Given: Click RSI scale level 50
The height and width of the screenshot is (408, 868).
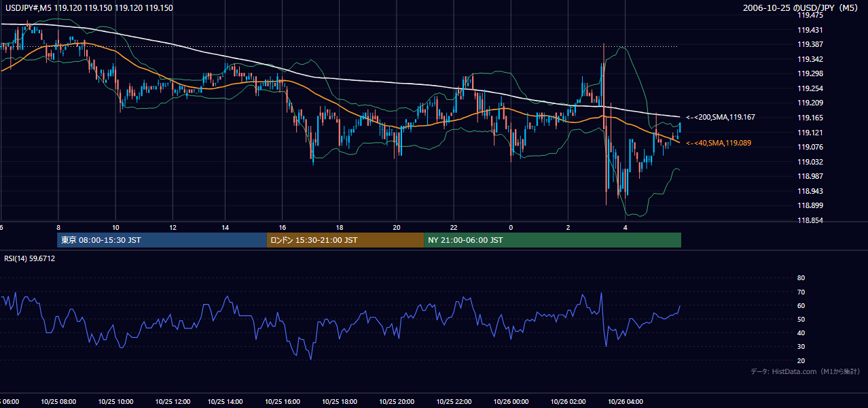Looking at the screenshot, I should pos(801,319).
